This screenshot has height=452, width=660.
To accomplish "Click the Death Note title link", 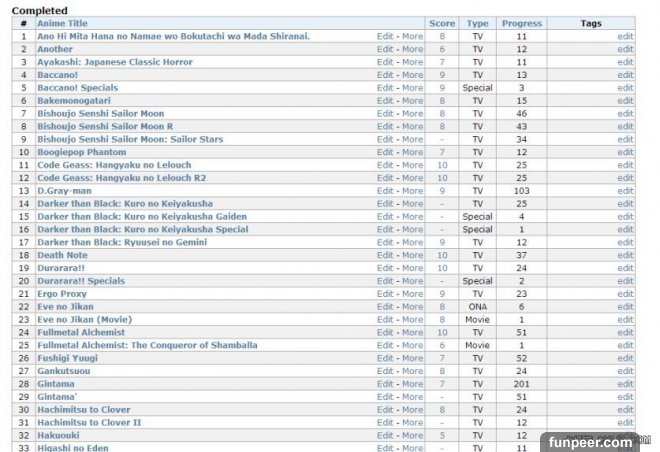I will coord(64,255).
